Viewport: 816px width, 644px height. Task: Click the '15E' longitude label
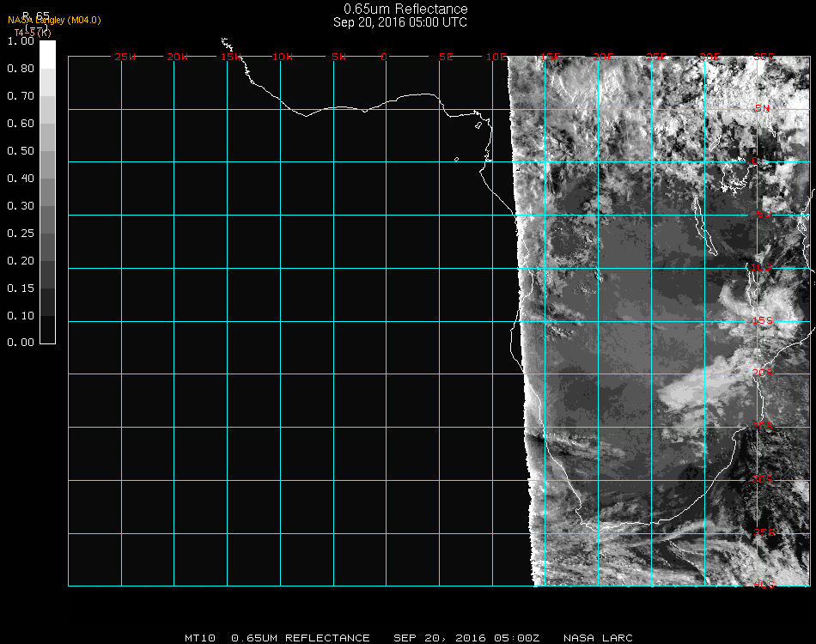550,57
